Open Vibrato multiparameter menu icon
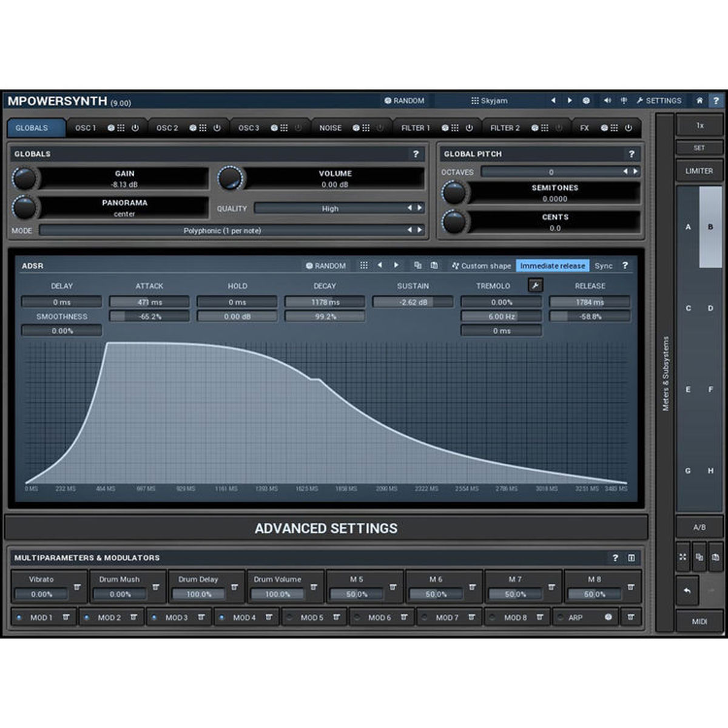Viewport: 728px width, 728px height. (77, 587)
